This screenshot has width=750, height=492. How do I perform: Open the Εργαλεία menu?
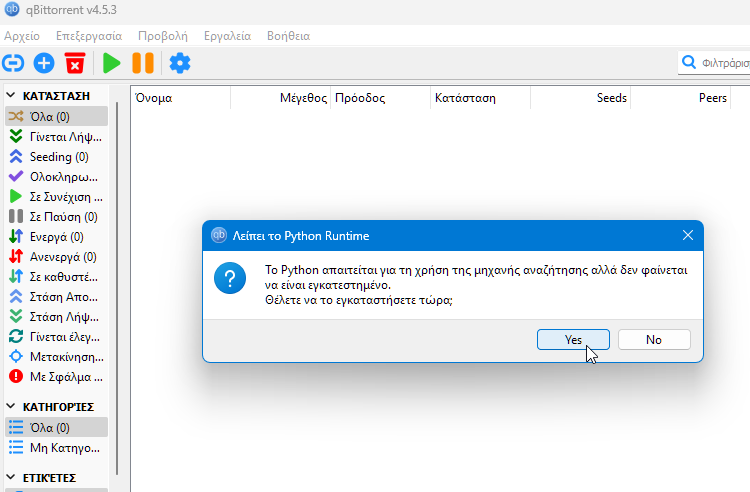click(227, 36)
